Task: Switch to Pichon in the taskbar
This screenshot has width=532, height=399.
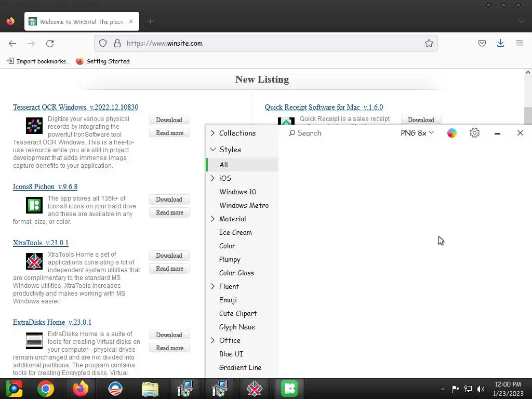Action: [289, 389]
